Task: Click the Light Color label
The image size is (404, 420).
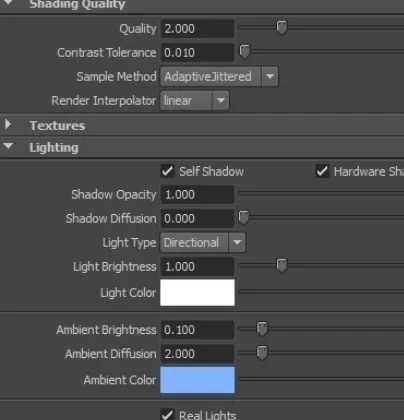Action: point(128,293)
